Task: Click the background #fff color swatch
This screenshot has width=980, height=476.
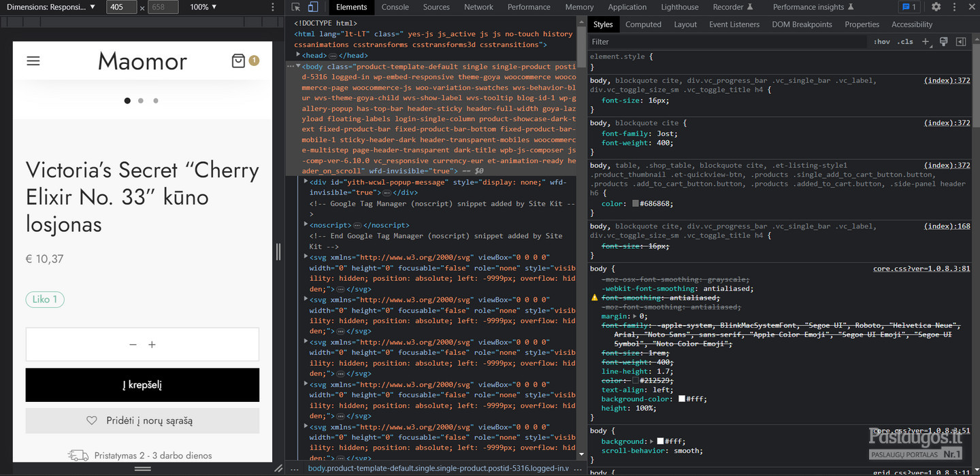Action: click(660, 441)
